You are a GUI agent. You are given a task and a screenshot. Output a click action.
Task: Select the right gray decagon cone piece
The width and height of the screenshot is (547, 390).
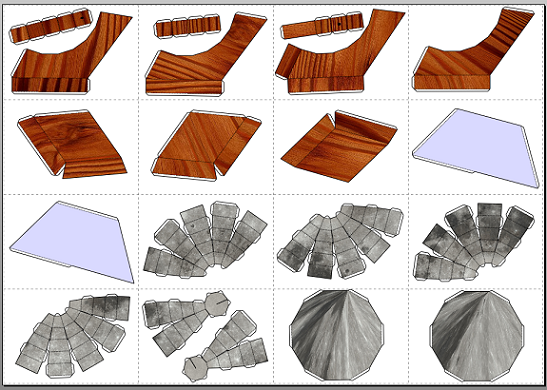coord(477,336)
